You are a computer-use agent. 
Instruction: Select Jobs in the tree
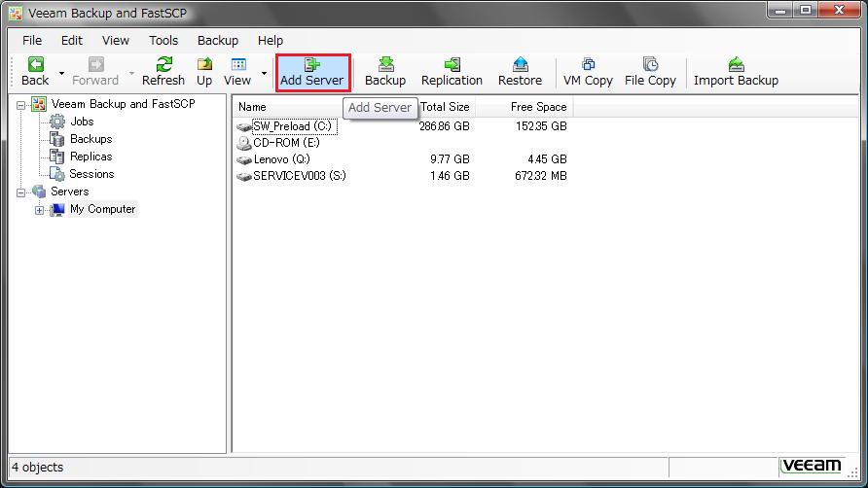pos(82,122)
